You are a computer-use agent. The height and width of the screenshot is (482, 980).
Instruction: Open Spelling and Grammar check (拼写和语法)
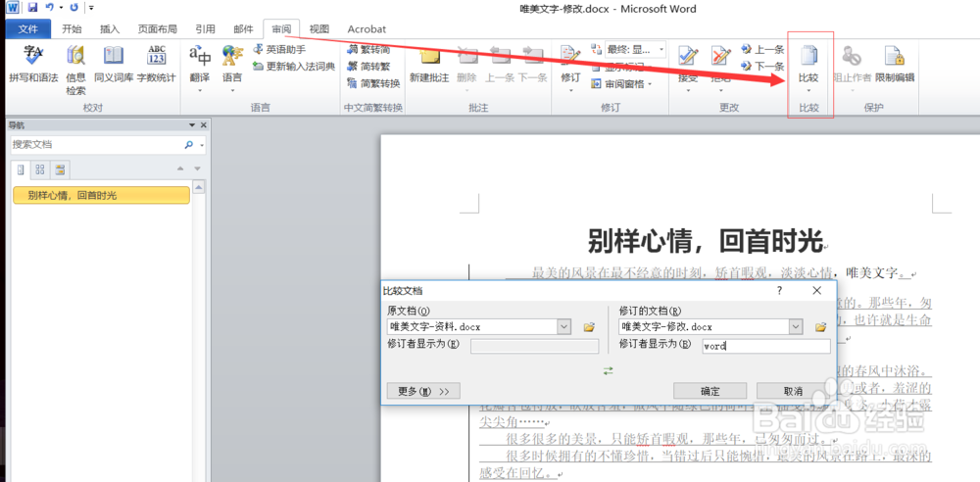tap(33, 65)
